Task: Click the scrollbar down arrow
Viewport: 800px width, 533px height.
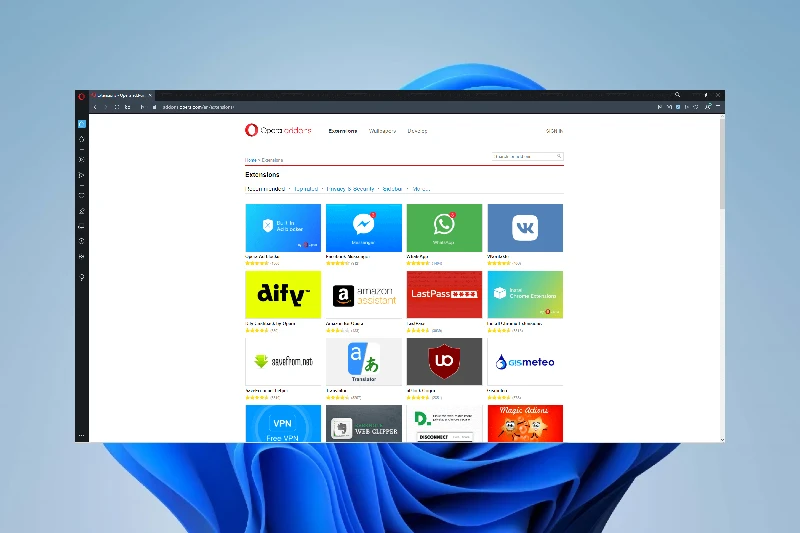Action: (x=722, y=439)
